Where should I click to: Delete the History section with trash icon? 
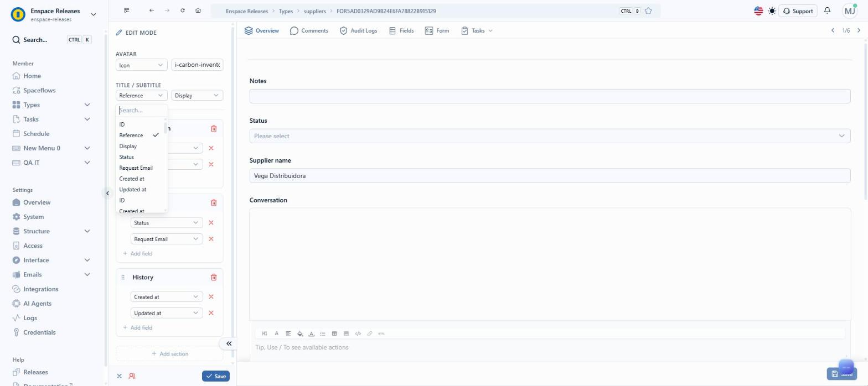click(x=214, y=277)
